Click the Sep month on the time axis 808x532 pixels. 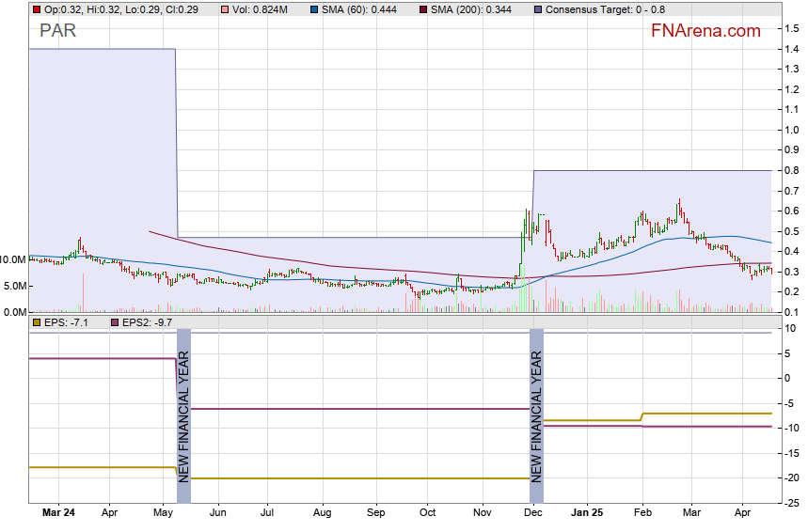(x=376, y=514)
